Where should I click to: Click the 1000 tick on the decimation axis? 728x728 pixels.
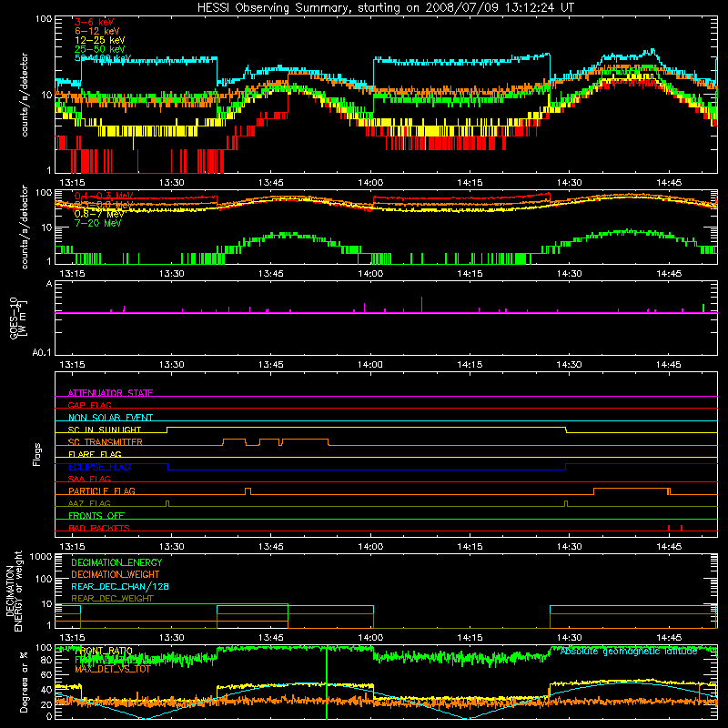pos(41,557)
